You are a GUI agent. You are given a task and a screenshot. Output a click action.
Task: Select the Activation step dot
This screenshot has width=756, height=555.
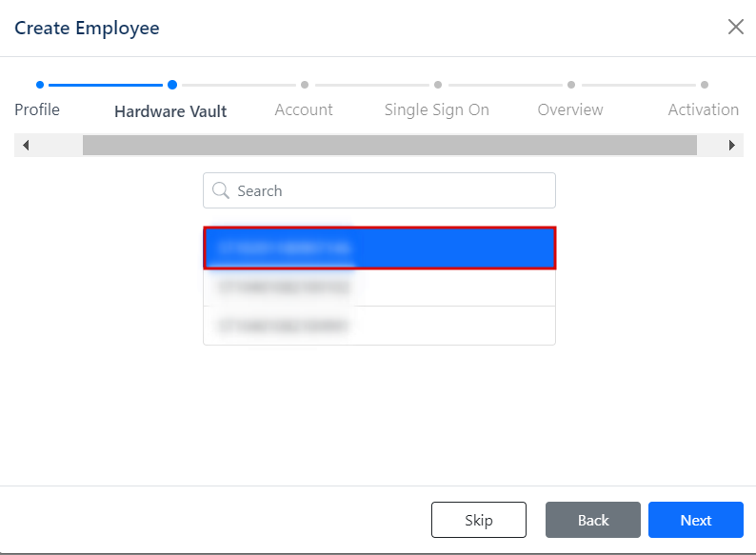705,85
